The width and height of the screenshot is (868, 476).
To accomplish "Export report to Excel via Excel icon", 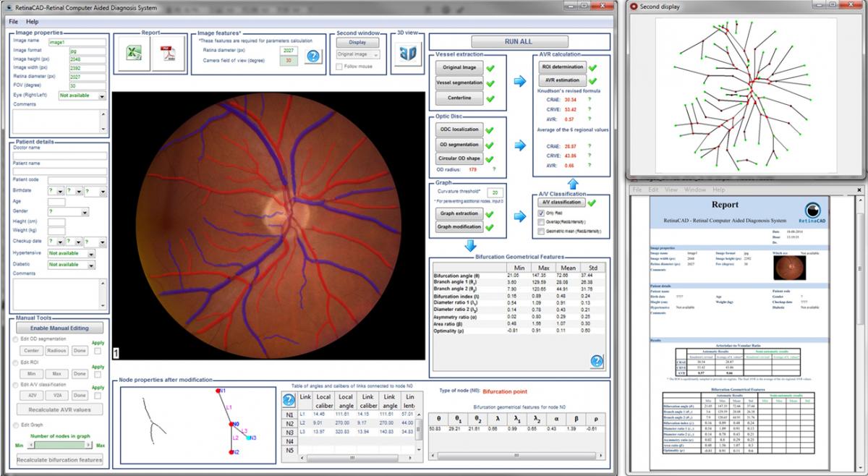I will coord(132,54).
